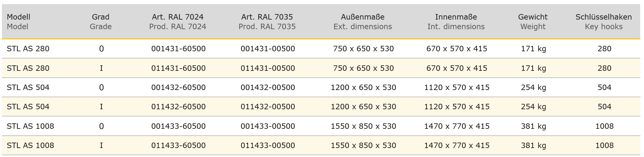644x157 pixels.
Task: Click the 1550 x 850 x 530 cell in grade 0 row
Action: coord(364,126)
